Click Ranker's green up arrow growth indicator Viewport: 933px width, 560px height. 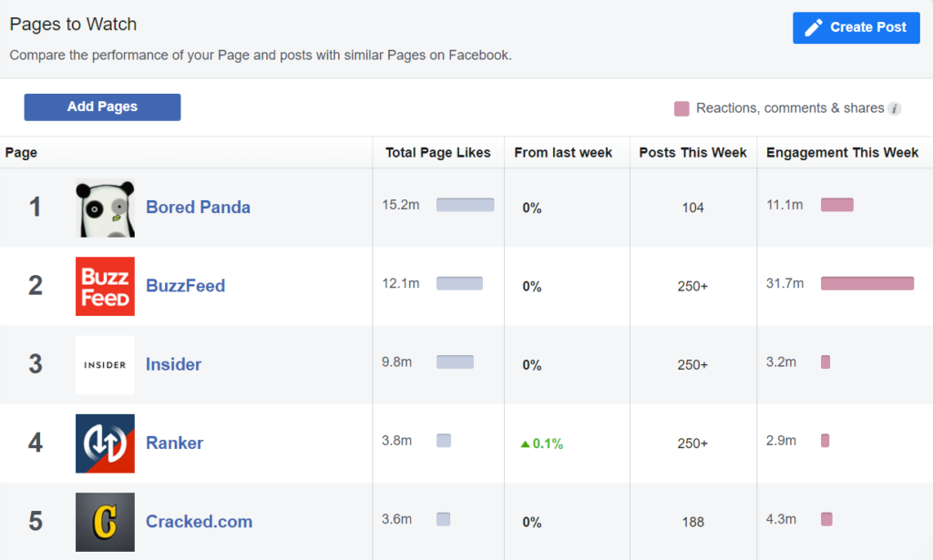point(525,444)
